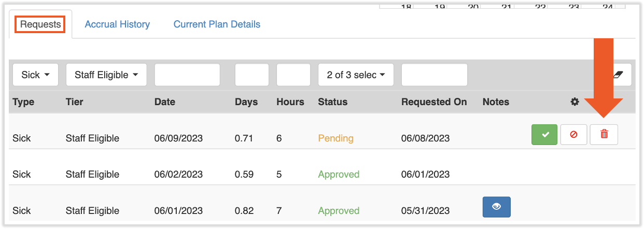Image resolution: width=644 pixels, height=229 pixels.
Task: Open the Sick type filter dropdown
Action: [35, 75]
